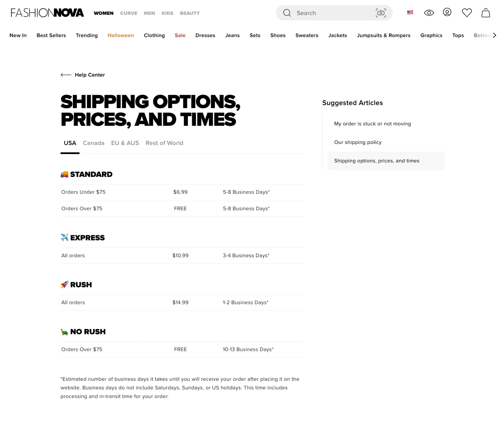Open visual search with the camera icon

(380, 13)
